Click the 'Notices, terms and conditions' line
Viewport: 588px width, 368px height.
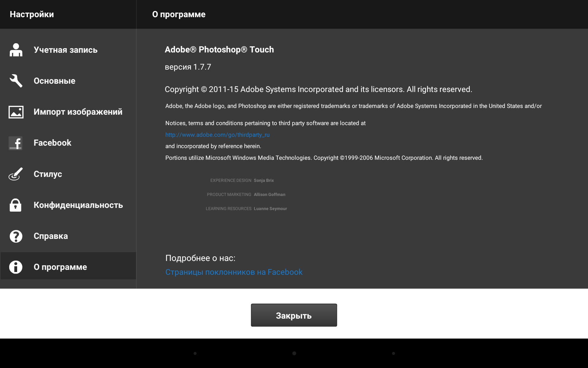(x=266, y=123)
